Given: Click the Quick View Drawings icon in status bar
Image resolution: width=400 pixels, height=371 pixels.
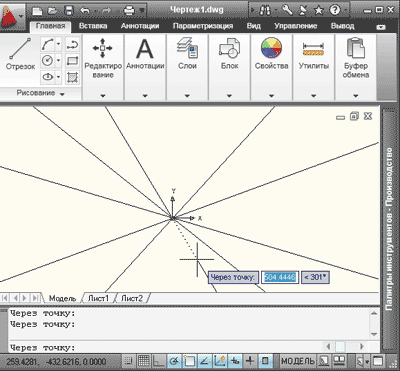Looking at the screenshot, I should click(x=340, y=361).
